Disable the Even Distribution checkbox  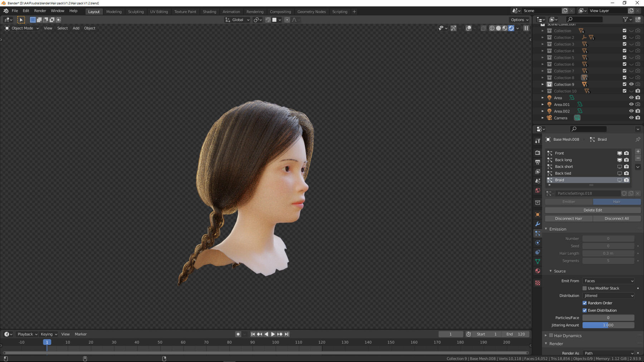[x=585, y=310]
